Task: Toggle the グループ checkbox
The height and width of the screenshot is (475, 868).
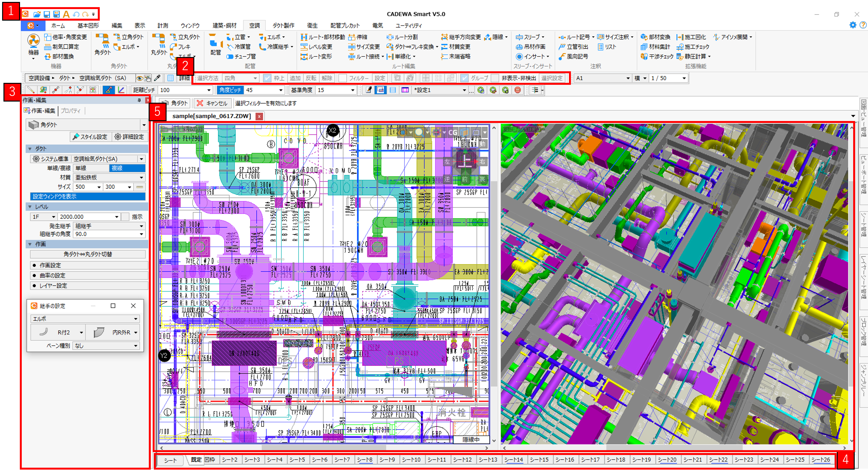Action: pyautogui.click(x=464, y=78)
